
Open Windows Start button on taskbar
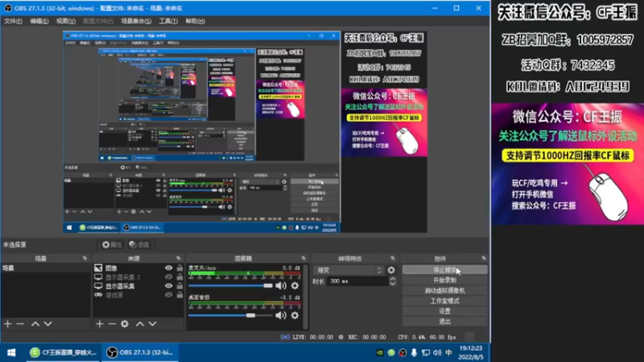coord(11,352)
